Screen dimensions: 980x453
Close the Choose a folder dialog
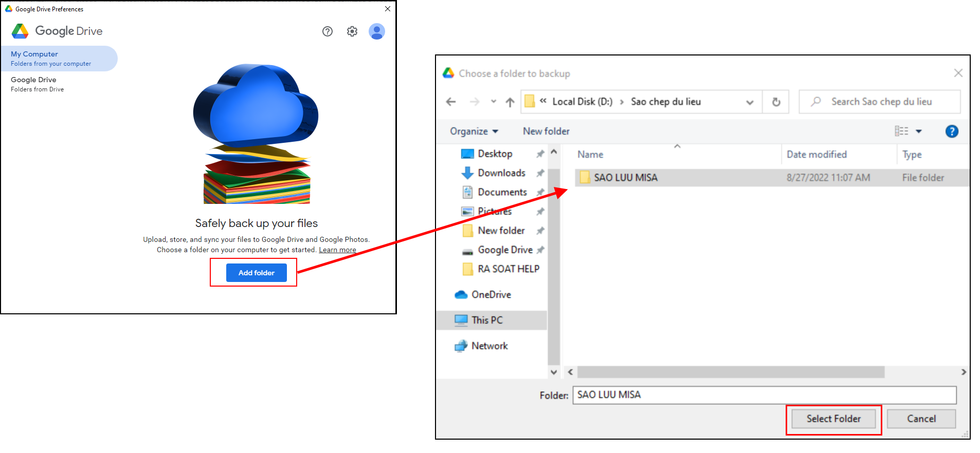[x=958, y=73]
